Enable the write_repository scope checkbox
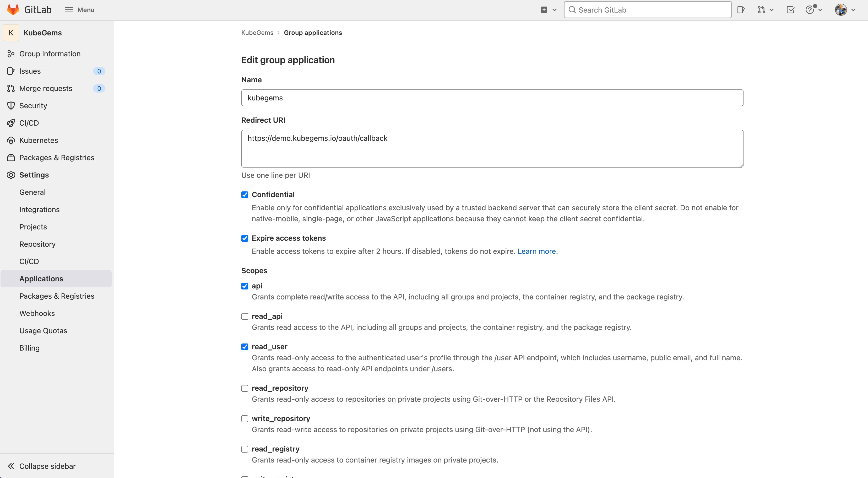This screenshot has width=868, height=478. (x=245, y=419)
